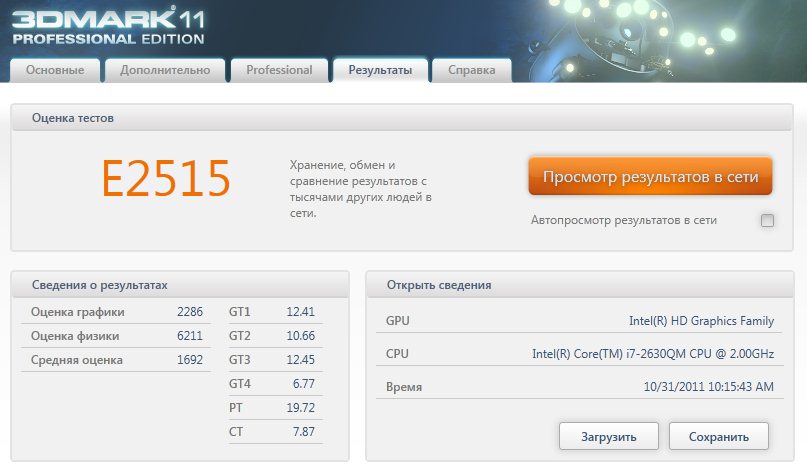This screenshot has width=807, height=476.
Task: Open the Справка tab
Action: 472,70
